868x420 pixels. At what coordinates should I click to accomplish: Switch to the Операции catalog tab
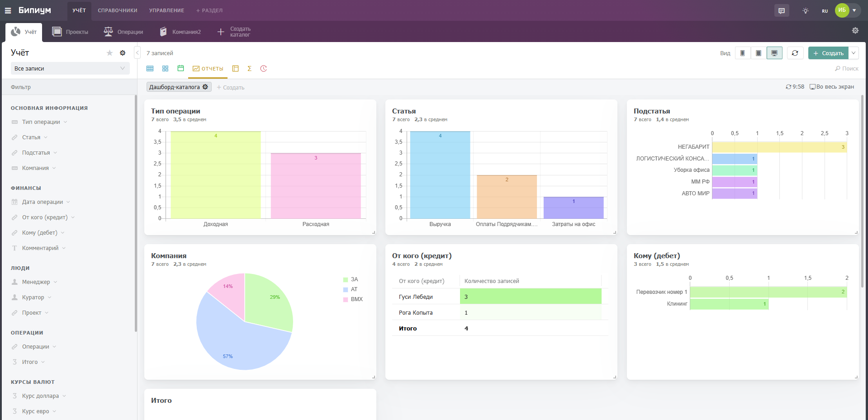123,32
